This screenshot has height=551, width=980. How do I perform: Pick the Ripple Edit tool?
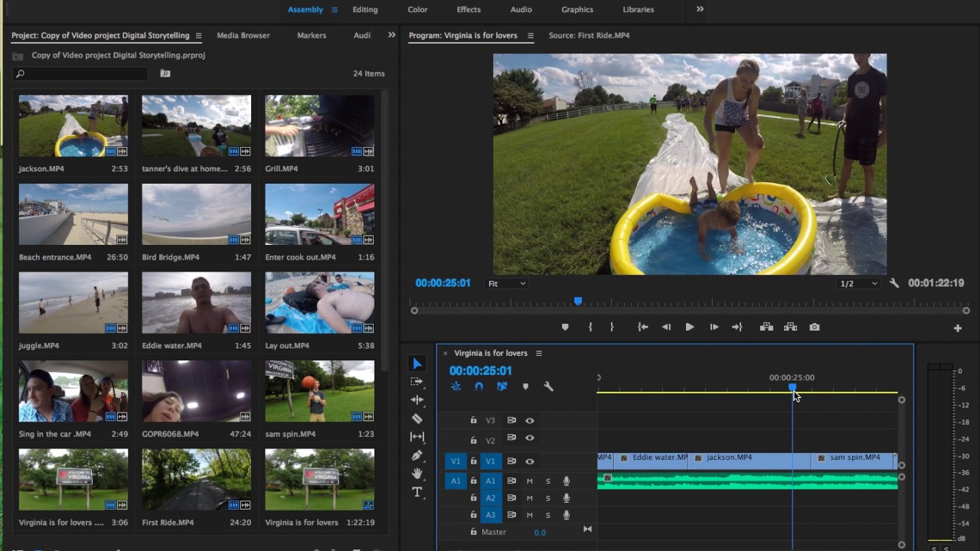tap(416, 399)
